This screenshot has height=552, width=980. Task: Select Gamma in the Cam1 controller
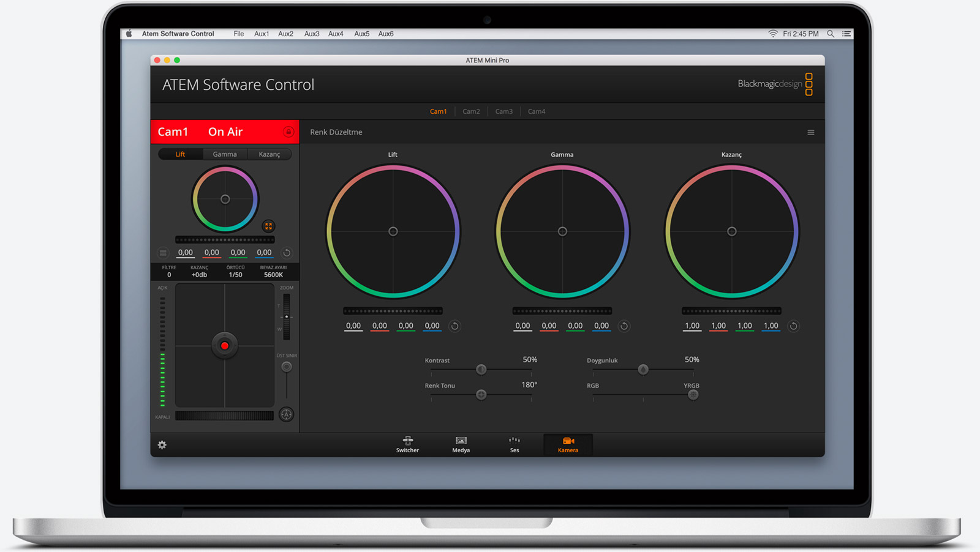coord(225,154)
